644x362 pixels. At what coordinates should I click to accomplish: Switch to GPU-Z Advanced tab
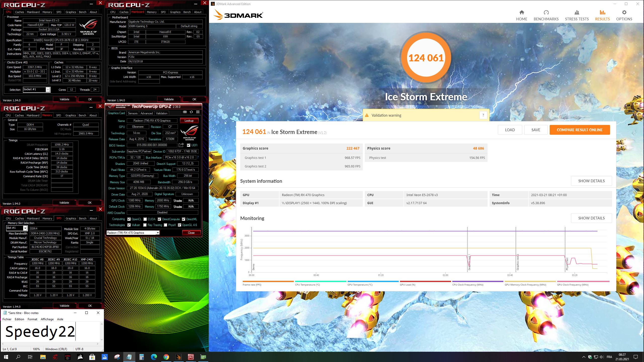click(x=146, y=113)
